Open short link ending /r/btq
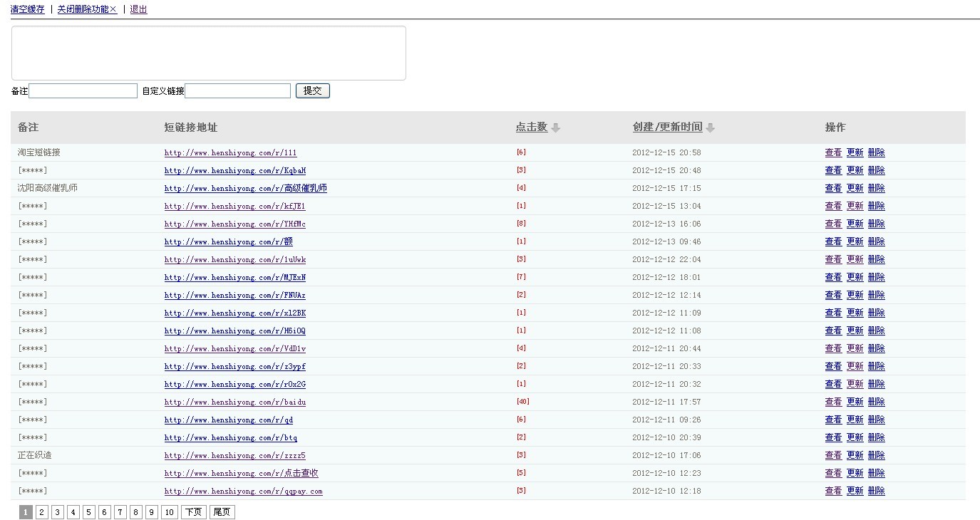The image size is (980, 520). tap(231, 437)
